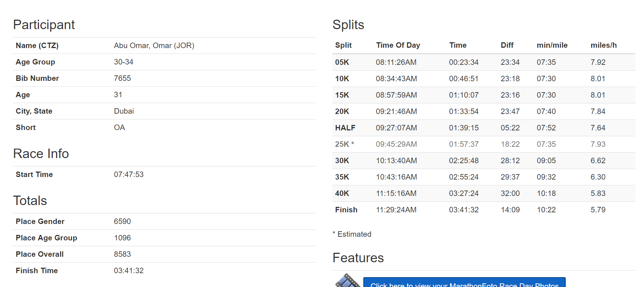This screenshot has height=287, width=644.
Task: Click the Features section heading
Action: 358,258
